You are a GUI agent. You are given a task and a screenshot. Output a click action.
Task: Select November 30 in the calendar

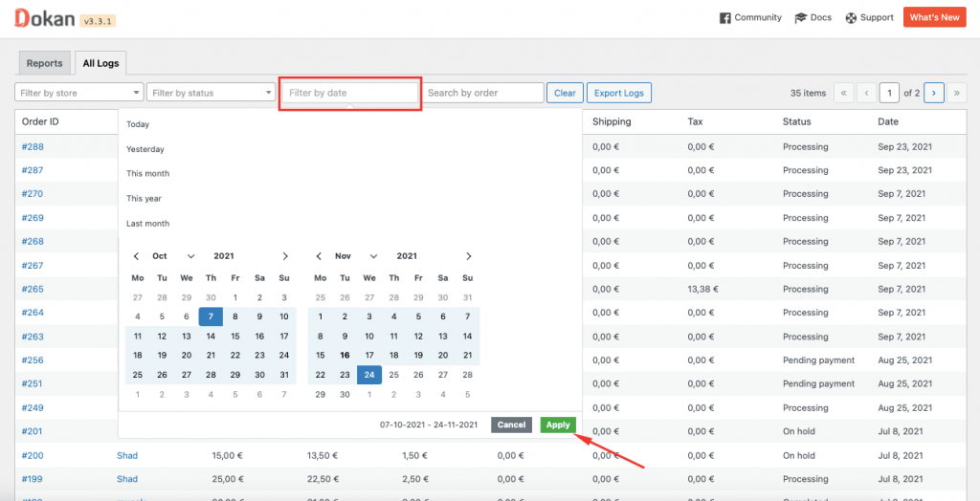tap(345, 394)
